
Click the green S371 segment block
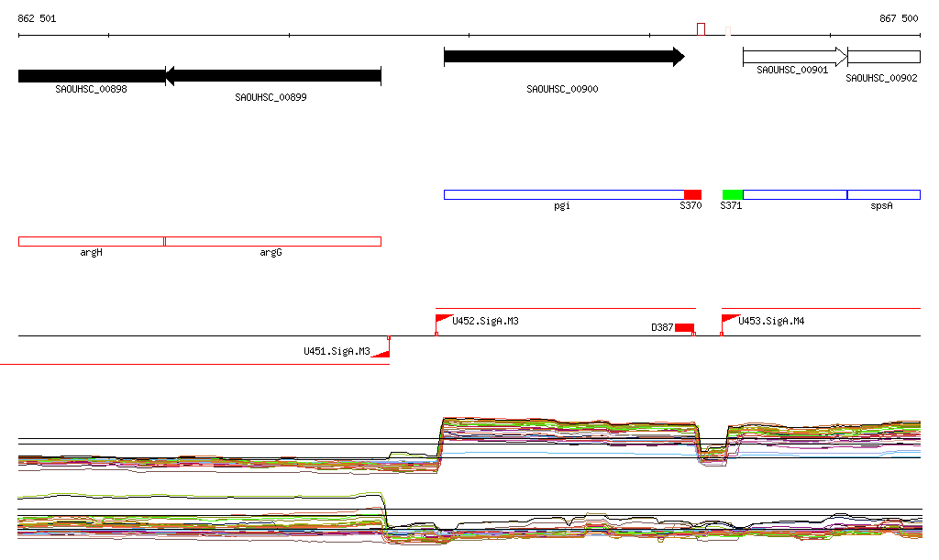tap(733, 194)
